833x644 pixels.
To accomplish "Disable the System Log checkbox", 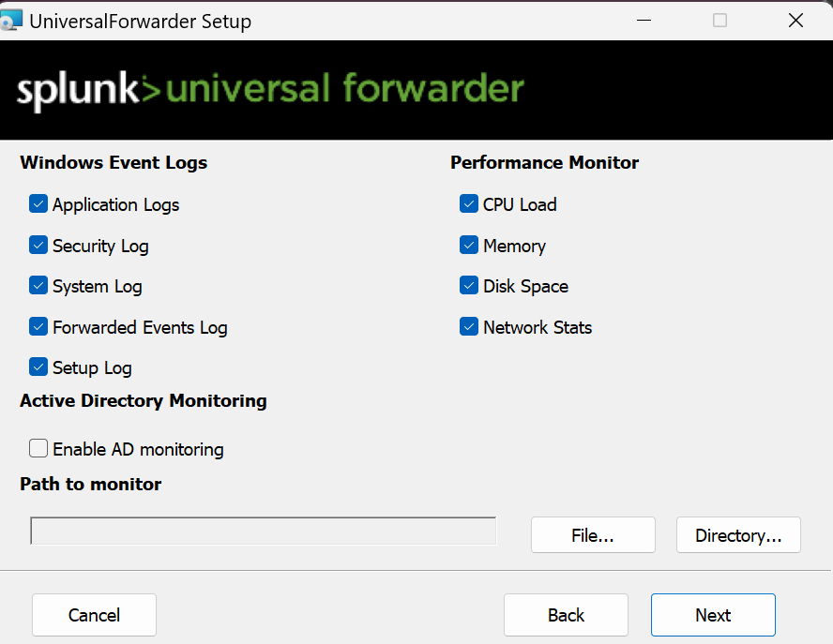I will 38,285.
